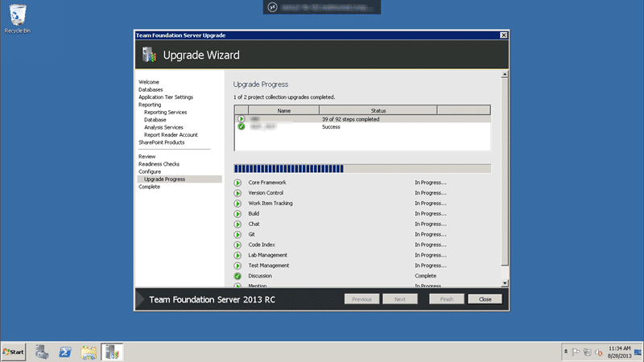Click the Code Index status icon
This screenshot has width=644, height=362.
click(237, 245)
